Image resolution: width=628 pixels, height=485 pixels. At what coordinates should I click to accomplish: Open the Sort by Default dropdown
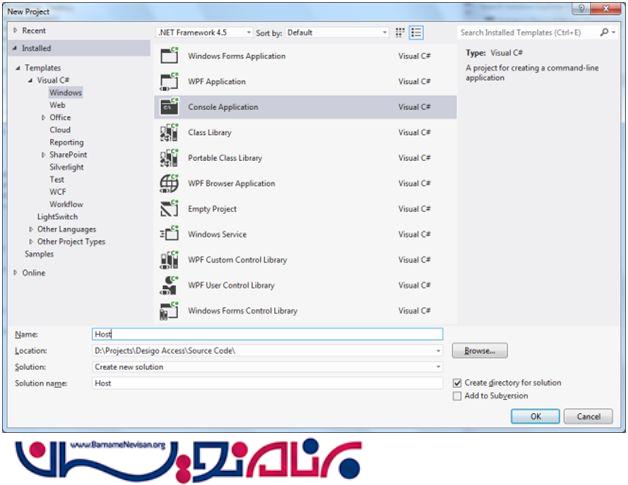pyautogui.click(x=337, y=32)
